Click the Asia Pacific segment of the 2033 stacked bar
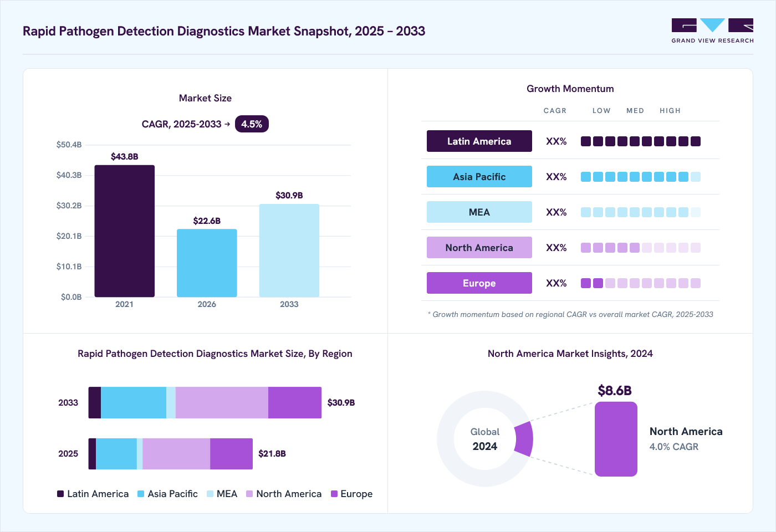Image resolution: width=776 pixels, height=532 pixels. [x=134, y=403]
